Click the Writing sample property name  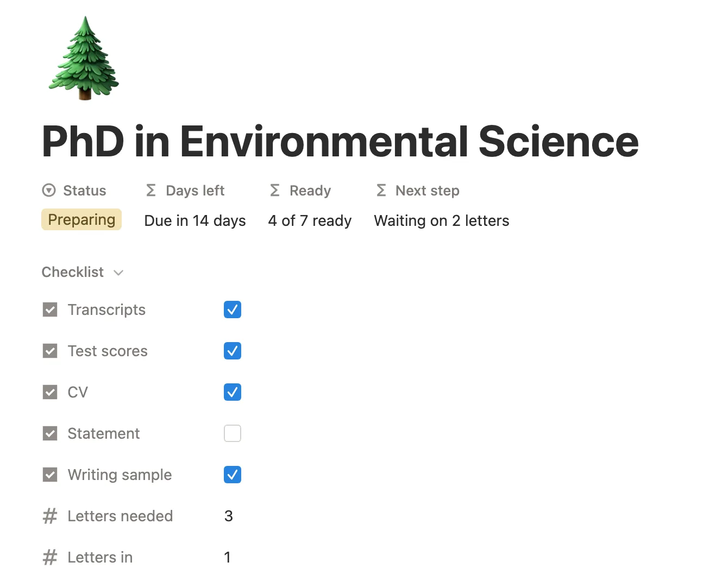[x=120, y=475]
